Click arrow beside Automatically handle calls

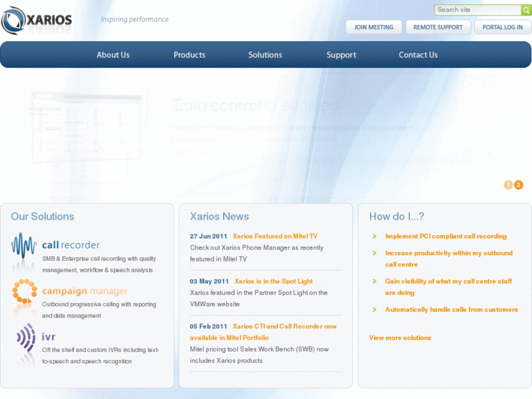click(375, 310)
